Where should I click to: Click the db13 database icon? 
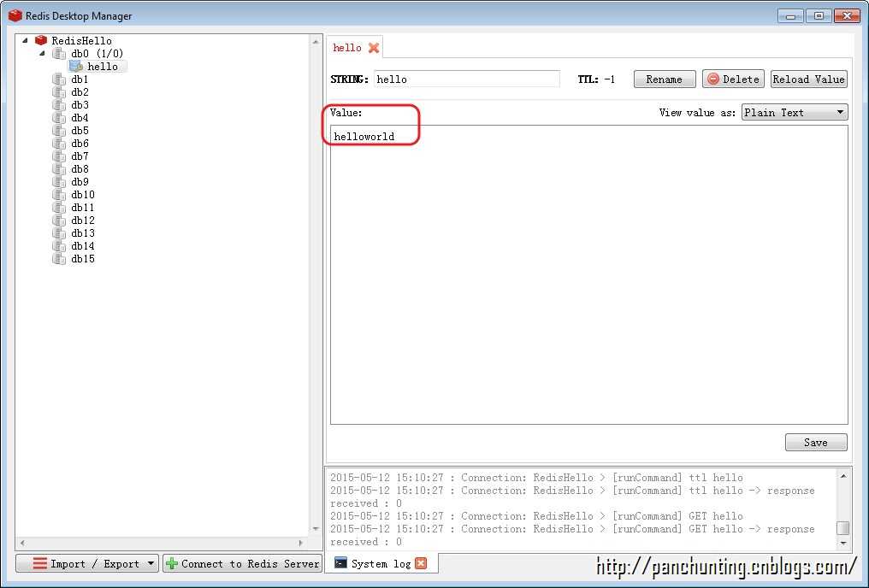[59, 233]
